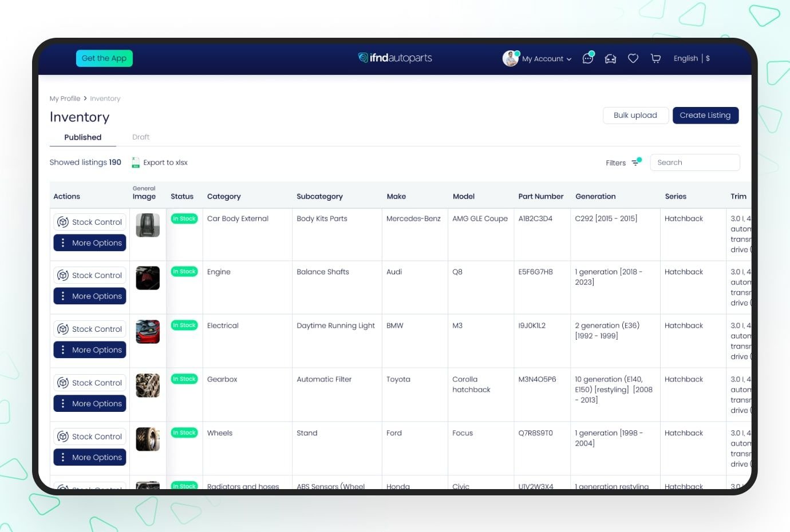Open Stock Control for Mercedes-Benz row
Image resolution: width=790 pixels, height=532 pixels.
(90, 222)
